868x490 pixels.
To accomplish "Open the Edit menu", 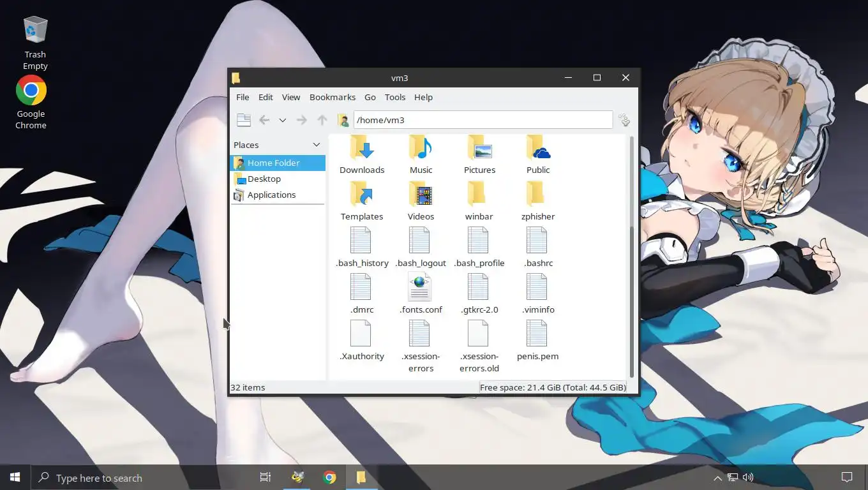I will (x=266, y=97).
